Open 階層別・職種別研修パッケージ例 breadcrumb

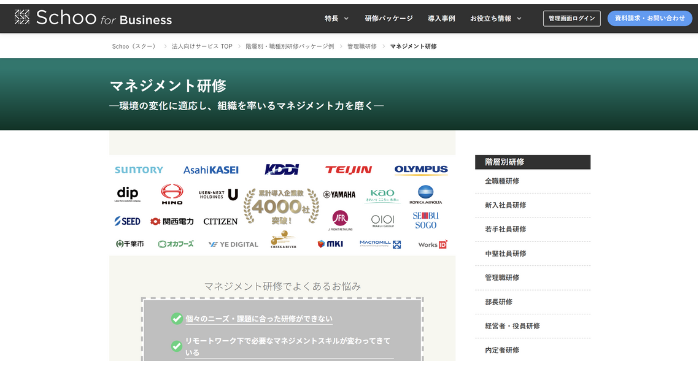pyautogui.click(x=290, y=46)
